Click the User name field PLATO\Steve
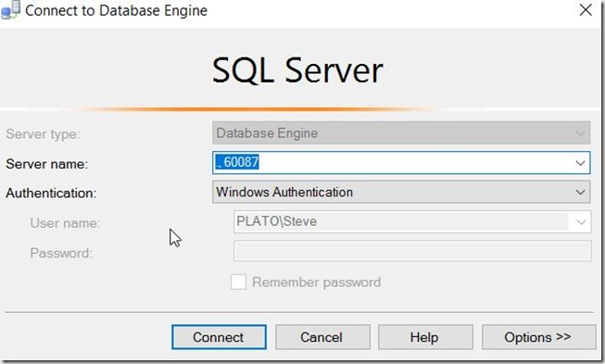Viewport: 605px width, 364px height. tap(412, 221)
